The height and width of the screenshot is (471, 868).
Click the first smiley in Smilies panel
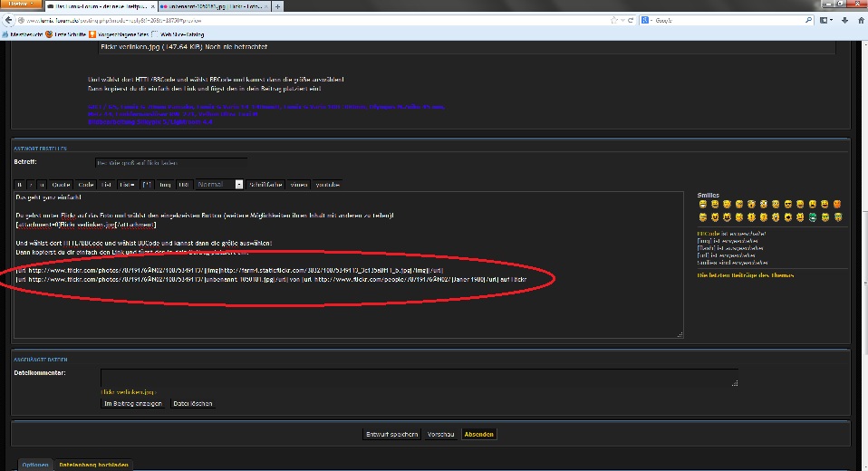(x=702, y=205)
